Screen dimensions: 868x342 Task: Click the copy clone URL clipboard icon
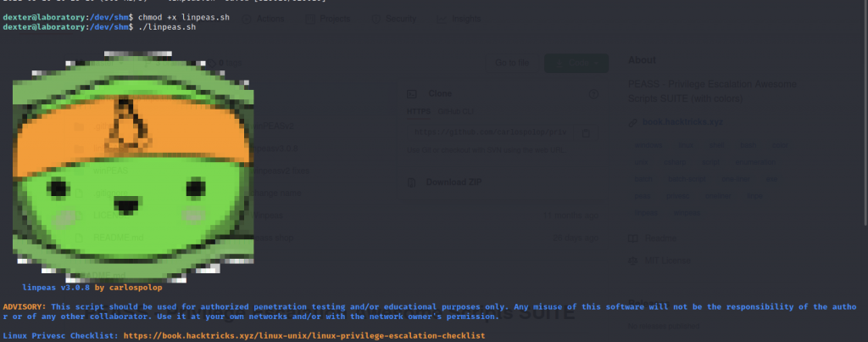[587, 133]
